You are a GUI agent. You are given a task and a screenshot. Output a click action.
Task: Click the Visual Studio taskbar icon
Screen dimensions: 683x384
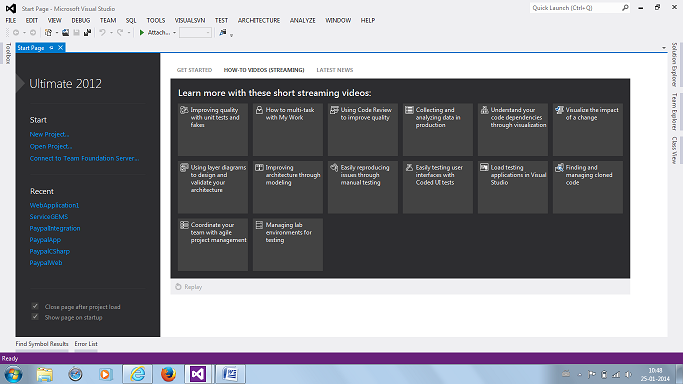[x=198, y=374]
